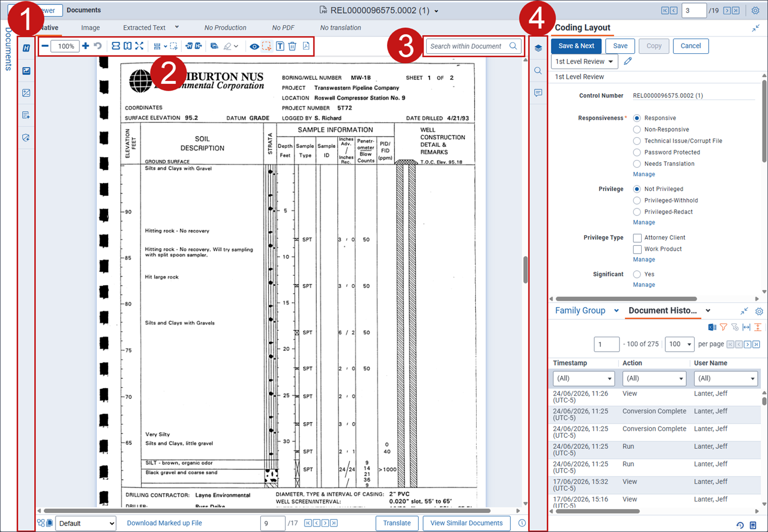Click the fit column width arrows icon
The image size is (768, 532).
[746, 327]
